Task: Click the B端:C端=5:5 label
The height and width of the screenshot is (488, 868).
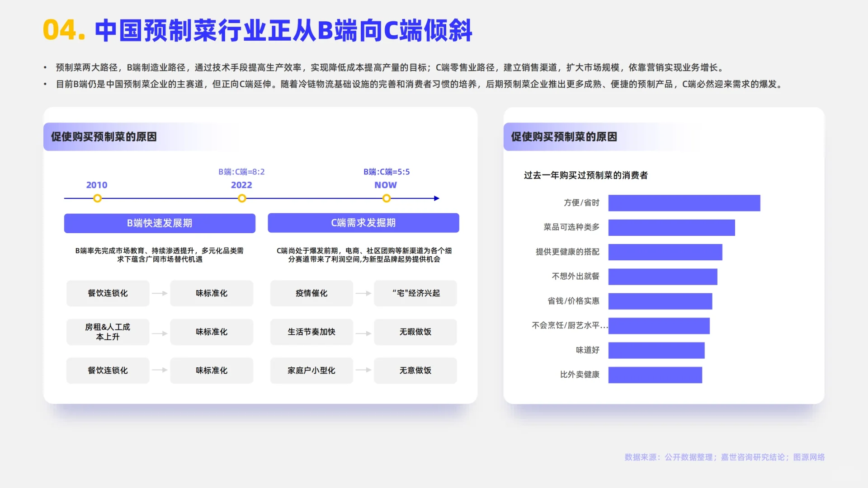Action: (x=386, y=172)
